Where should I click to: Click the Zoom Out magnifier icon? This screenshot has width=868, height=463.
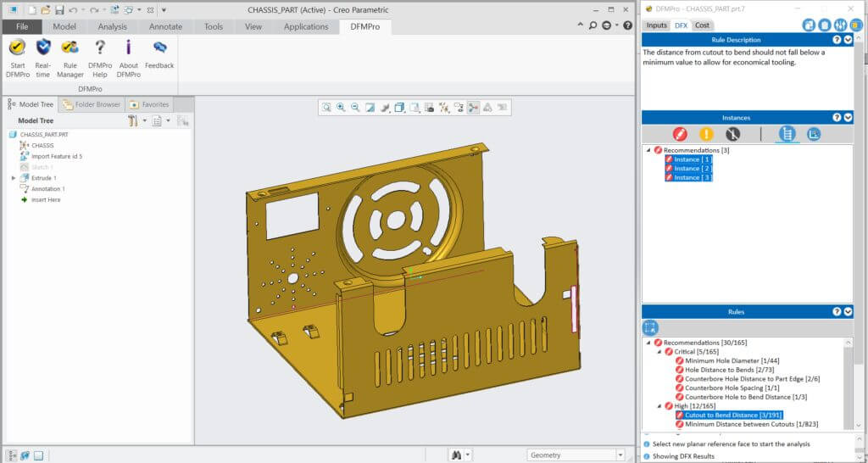click(355, 108)
